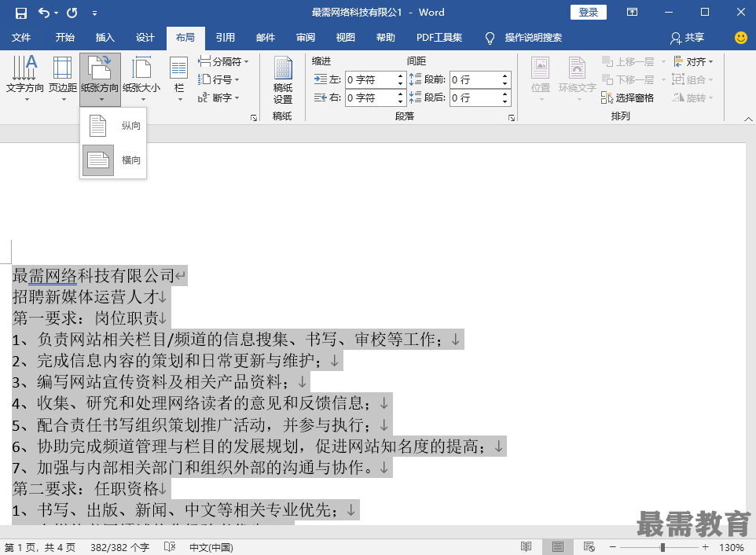Open the 文件 tab
Image resolution: width=756 pixels, height=555 pixels.
pos(20,38)
